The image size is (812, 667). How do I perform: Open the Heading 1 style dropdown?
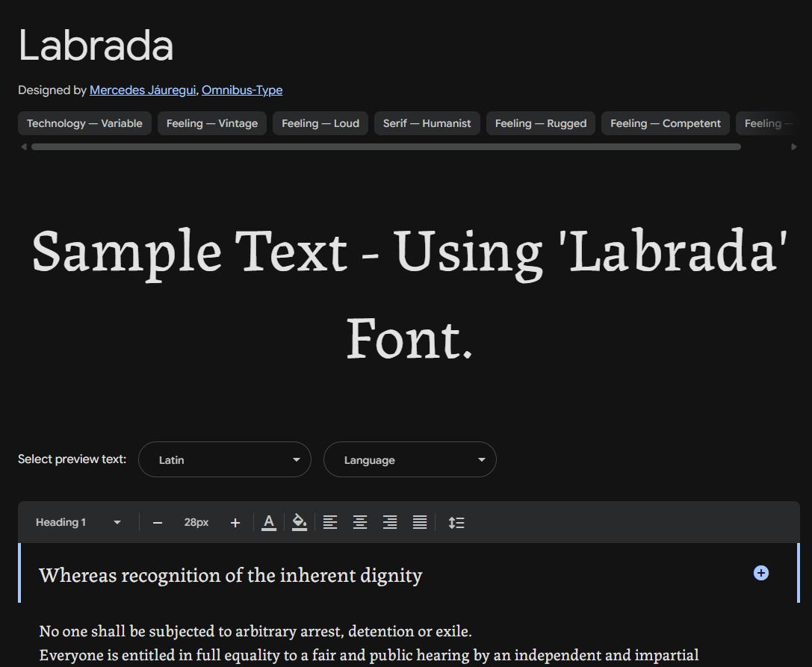[78, 523]
